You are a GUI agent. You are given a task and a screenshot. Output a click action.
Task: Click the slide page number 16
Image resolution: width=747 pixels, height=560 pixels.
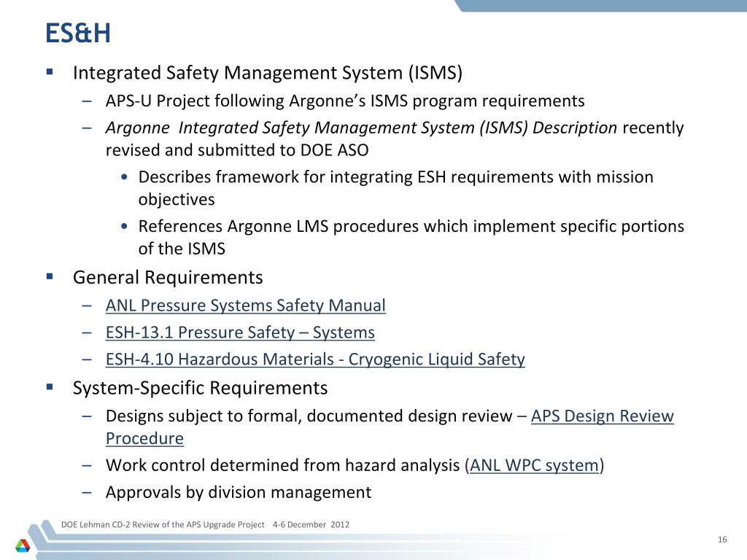(722, 539)
